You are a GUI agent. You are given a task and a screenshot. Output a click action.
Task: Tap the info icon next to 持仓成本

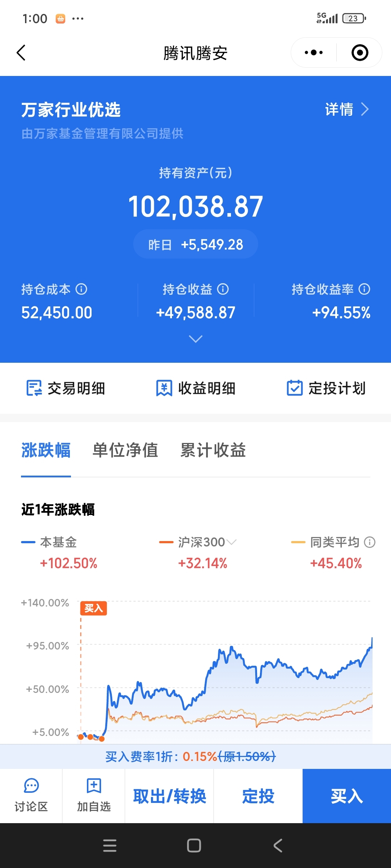coord(81,289)
